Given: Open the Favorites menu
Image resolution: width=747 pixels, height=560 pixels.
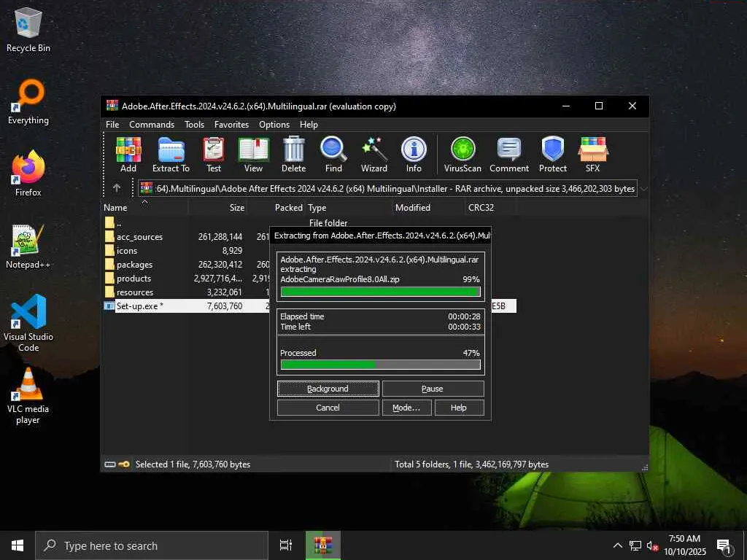Looking at the screenshot, I should point(231,124).
